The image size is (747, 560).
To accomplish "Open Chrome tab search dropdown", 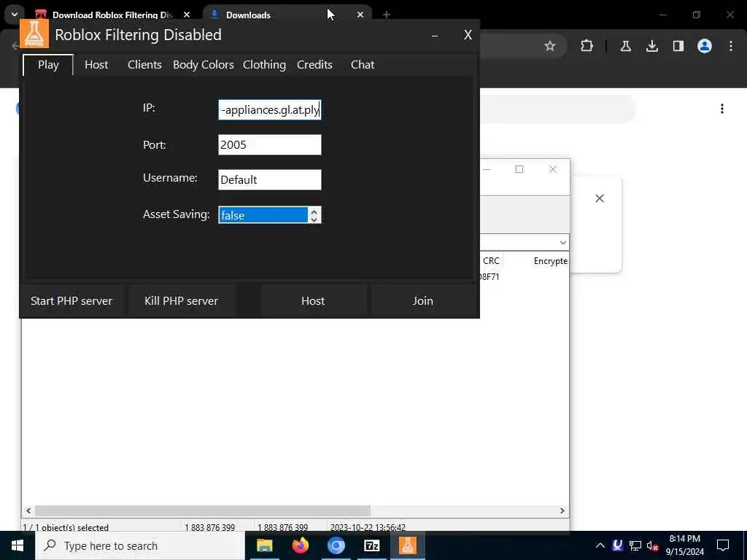I will 15,15.
